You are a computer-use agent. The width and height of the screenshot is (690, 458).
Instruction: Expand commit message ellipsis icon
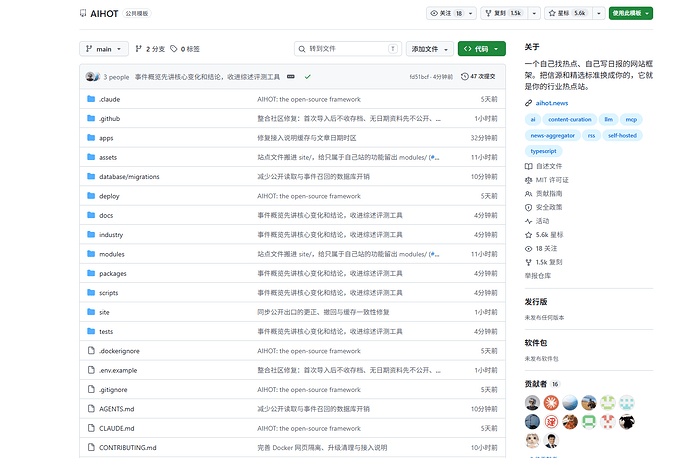tap(290, 77)
